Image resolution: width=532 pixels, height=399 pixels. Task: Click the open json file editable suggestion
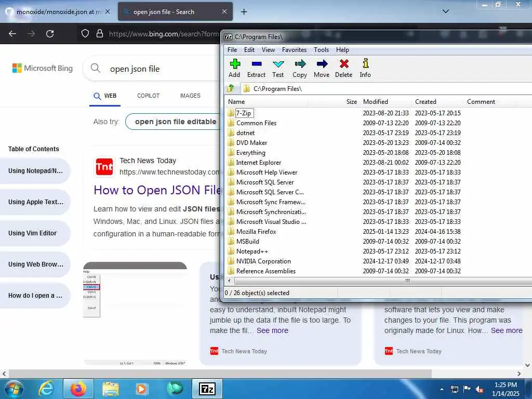pos(174,122)
